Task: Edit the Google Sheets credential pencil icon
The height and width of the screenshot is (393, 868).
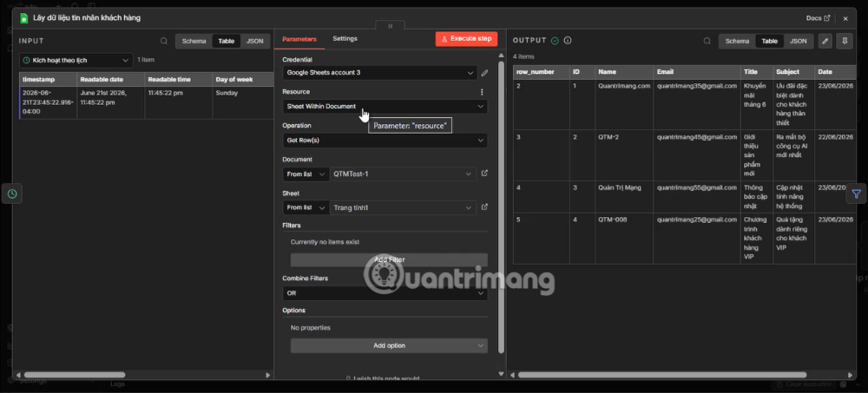Action: [x=484, y=73]
